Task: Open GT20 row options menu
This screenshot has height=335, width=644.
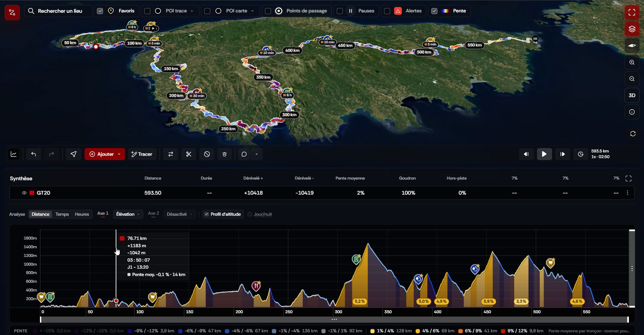Action: point(628,193)
